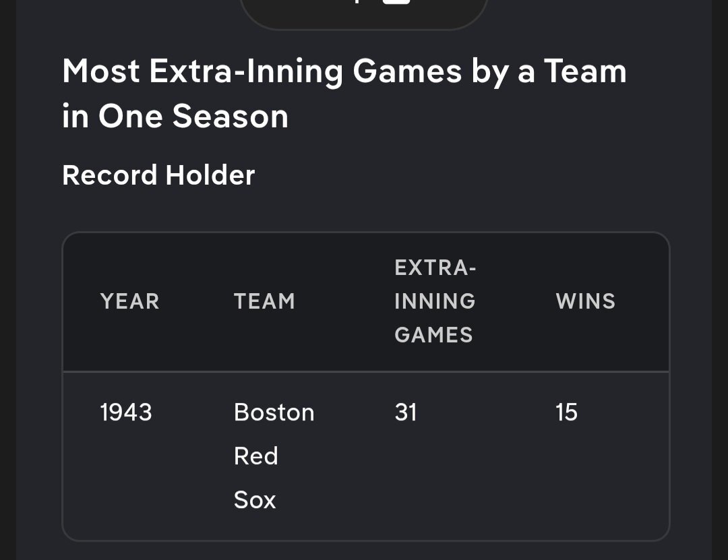728x560 pixels.
Task: Click "GAMES" in the third column header
Action: (433, 334)
